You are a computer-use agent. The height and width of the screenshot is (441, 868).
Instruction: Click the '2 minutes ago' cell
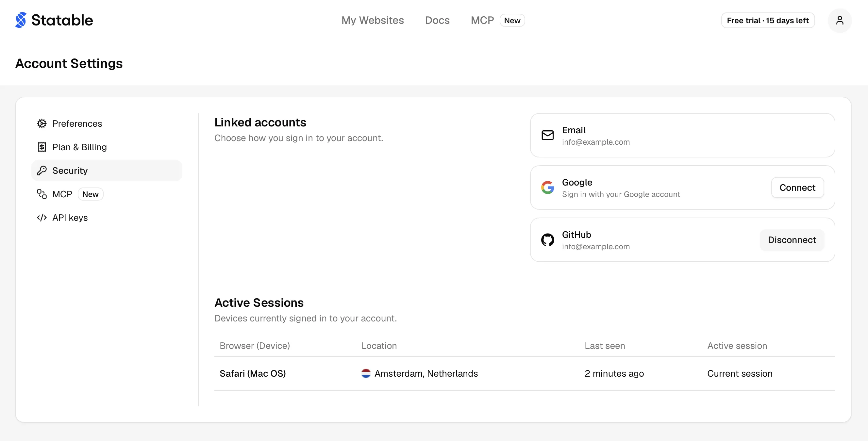tap(614, 374)
